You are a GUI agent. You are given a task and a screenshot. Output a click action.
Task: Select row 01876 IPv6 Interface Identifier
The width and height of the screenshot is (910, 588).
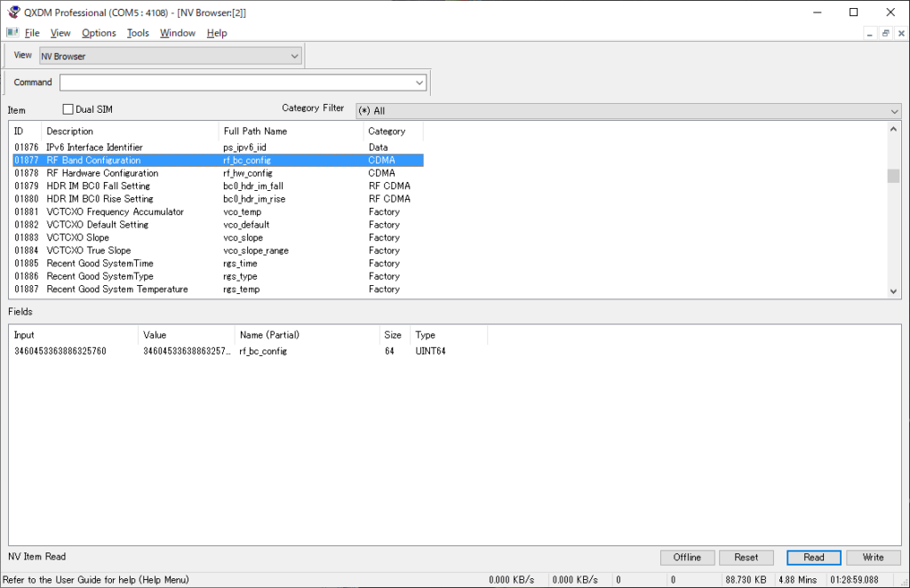[x=219, y=147]
